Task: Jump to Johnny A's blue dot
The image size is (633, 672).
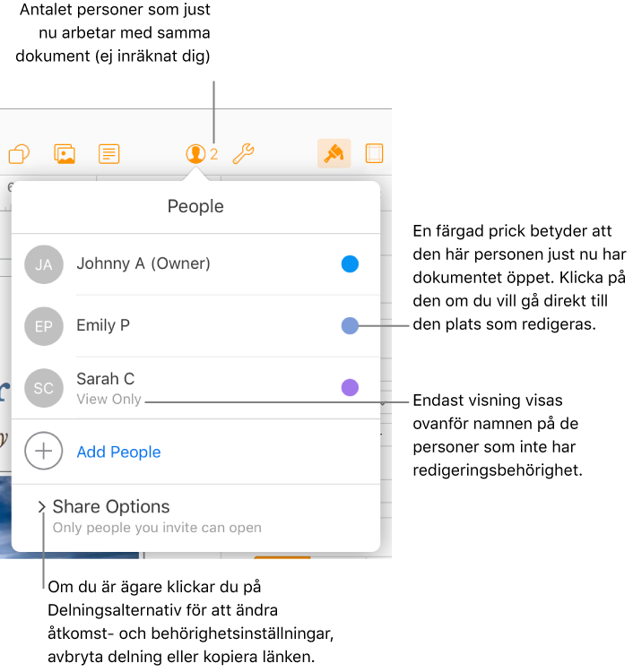Action: [x=350, y=264]
